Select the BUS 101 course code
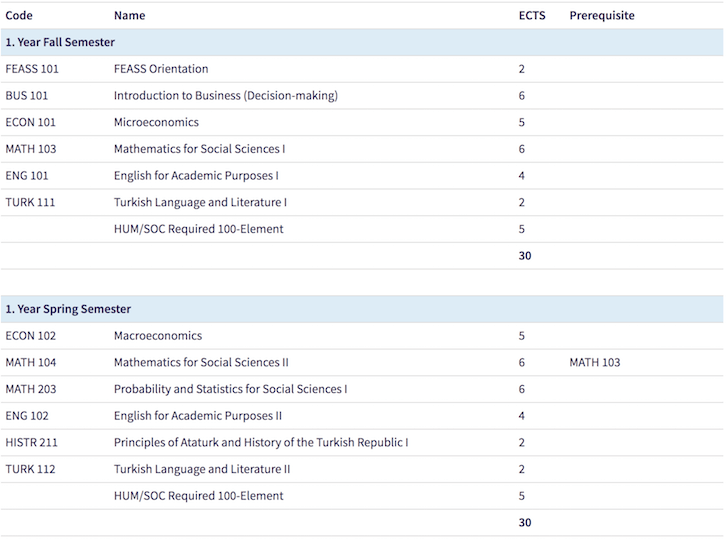This screenshot has width=726, height=539. coord(27,96)
